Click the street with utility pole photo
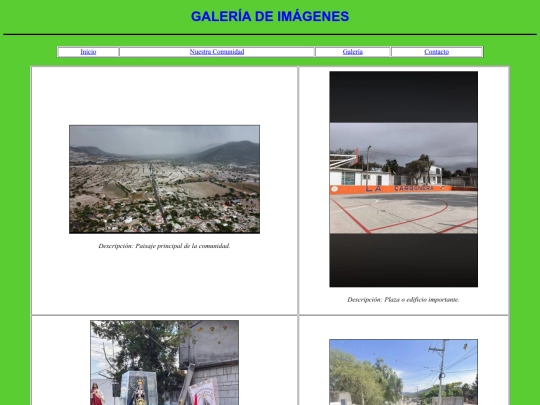The height and width of the screenshot is (405, 540). coord(403,372)
